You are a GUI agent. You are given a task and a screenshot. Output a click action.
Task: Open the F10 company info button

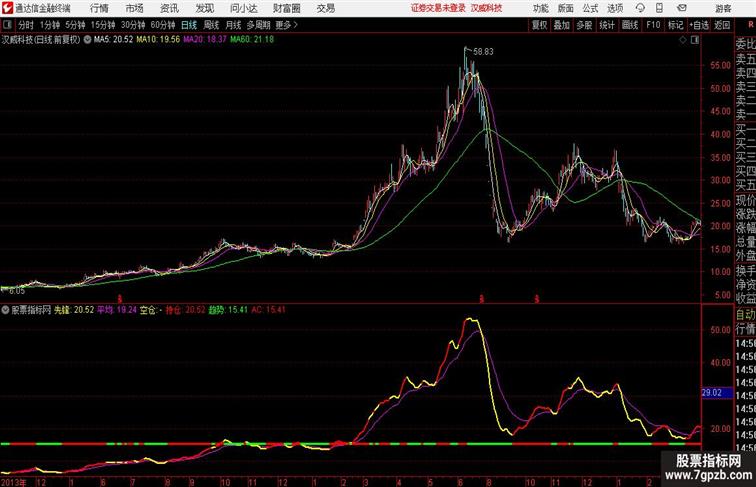point(653,25)
